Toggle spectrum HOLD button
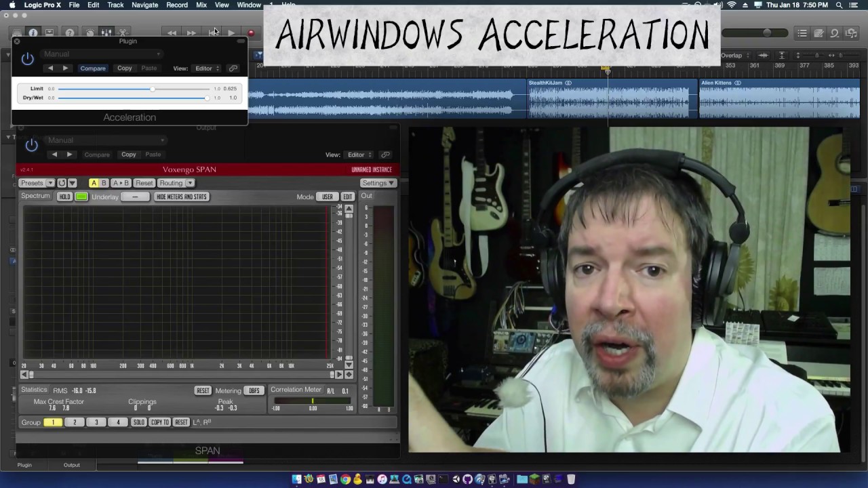The height and width of the screenshot is (488, 868). pyautogui.click(x=64, y=197)
